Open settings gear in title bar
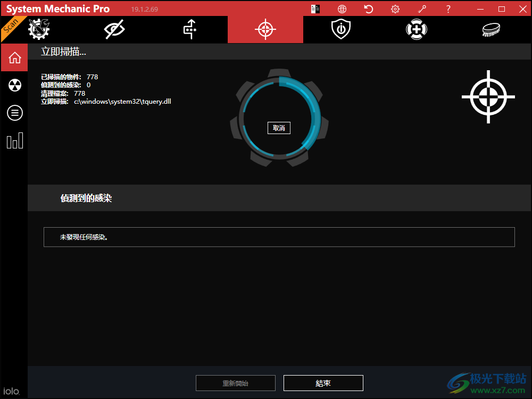Screen dimensions: 532x399 click(395, 9)
